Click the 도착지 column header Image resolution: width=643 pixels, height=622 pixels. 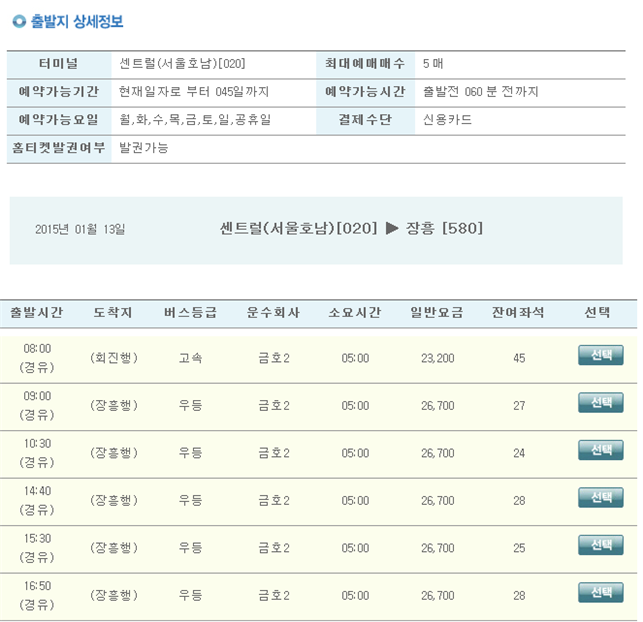click(113, 312)
